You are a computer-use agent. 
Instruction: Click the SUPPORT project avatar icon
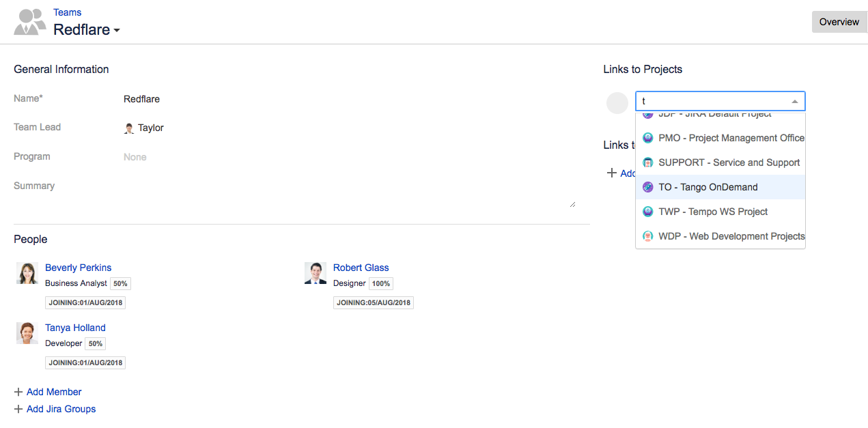tap(648, 162)
